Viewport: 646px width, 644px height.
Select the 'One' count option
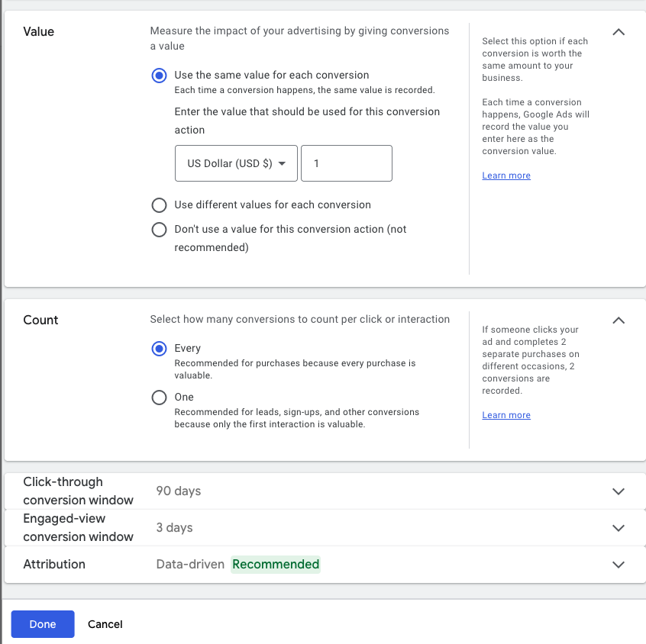tap(159, 398)
